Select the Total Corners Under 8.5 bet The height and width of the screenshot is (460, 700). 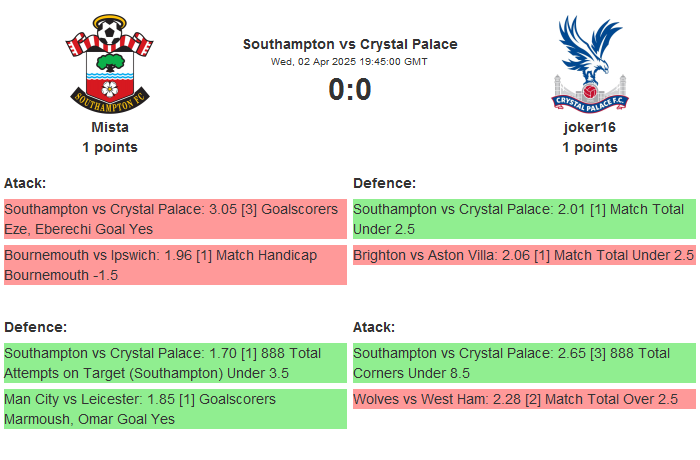point(524,363)
